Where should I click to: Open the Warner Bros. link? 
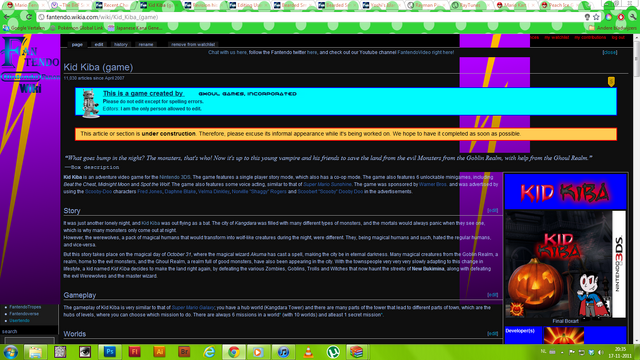point(433,184)
